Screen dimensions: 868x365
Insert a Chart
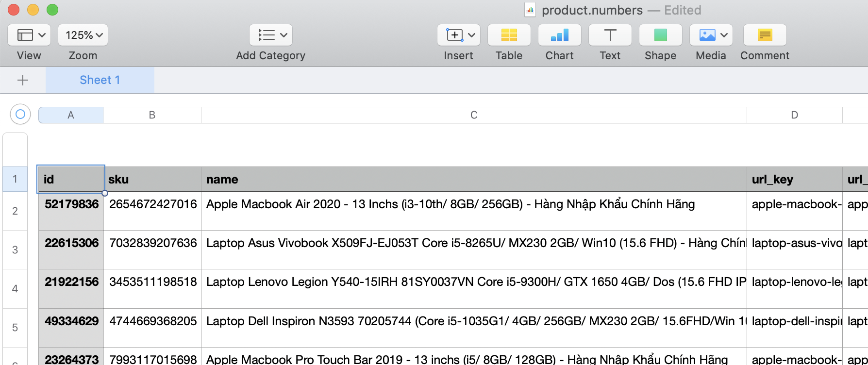(560, 35)
